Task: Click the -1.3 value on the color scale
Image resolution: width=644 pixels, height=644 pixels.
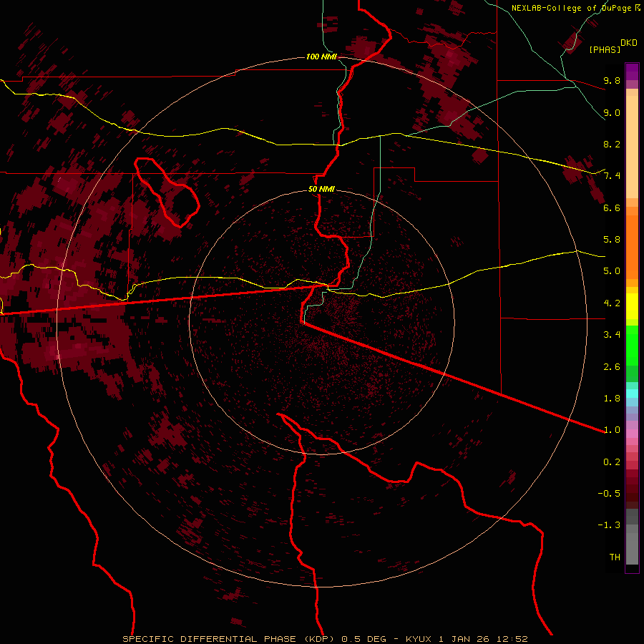Action: click(x=609, y=525)
